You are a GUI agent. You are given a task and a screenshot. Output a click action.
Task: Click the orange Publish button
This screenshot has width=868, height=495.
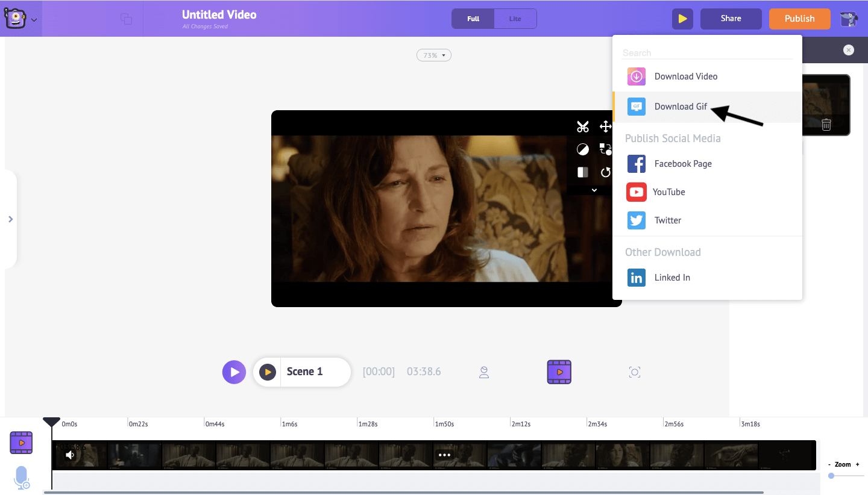pyautogui.click(x=799, y=19)
